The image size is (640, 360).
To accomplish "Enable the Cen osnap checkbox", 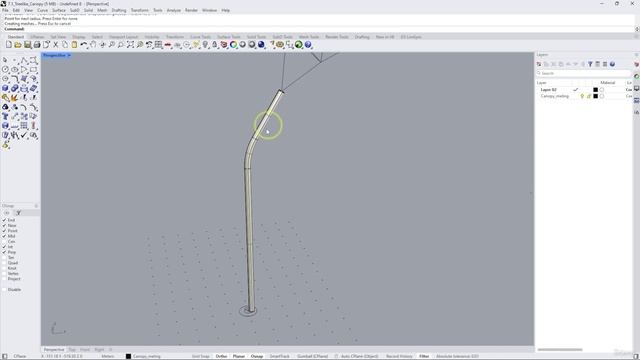I will [x=4, y=241].
